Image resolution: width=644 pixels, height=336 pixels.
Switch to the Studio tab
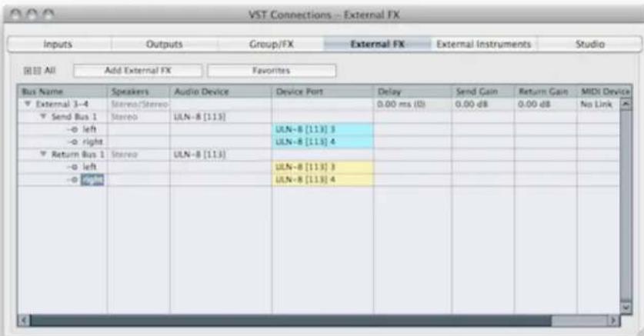click(x=590, y=45)
